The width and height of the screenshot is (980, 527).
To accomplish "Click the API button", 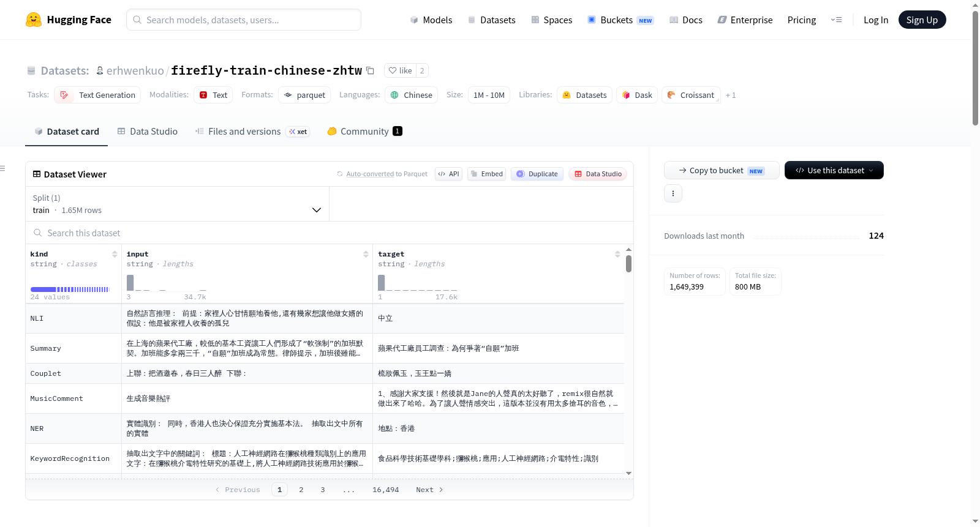I will point(448,174).
